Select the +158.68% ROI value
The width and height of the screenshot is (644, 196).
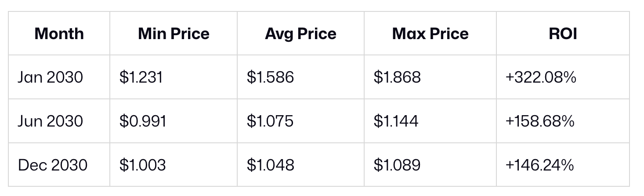tap(540, 121)
